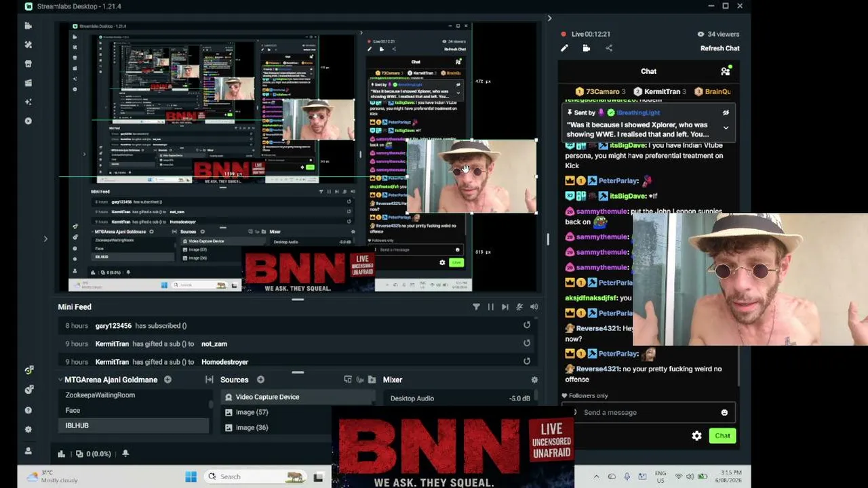
Task: Open the weather widget on taskbar
Action: 53,476
